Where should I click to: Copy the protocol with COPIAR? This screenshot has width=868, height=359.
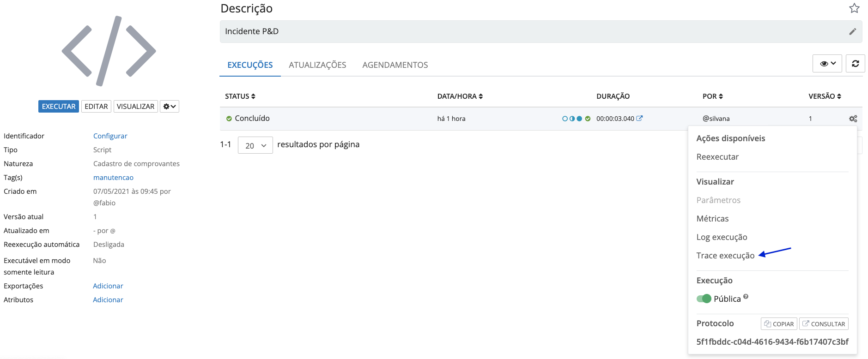[x=779, y=324]
